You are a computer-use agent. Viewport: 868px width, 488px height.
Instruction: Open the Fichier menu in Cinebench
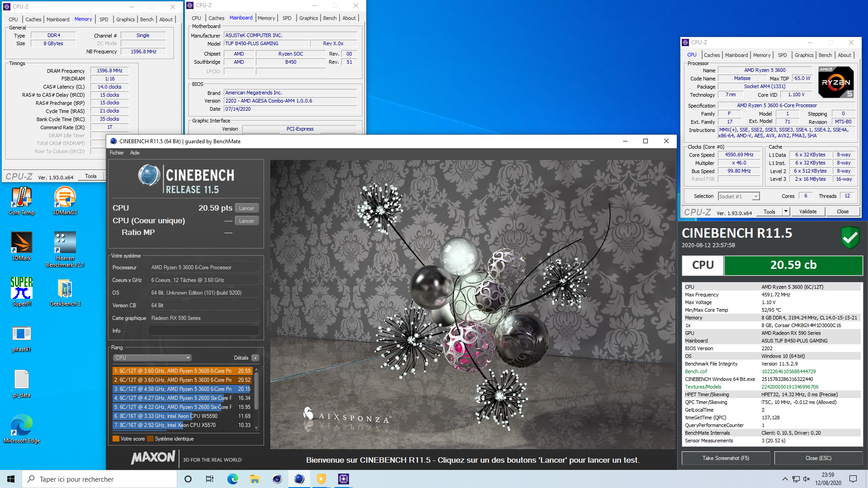tap(117, 153)
